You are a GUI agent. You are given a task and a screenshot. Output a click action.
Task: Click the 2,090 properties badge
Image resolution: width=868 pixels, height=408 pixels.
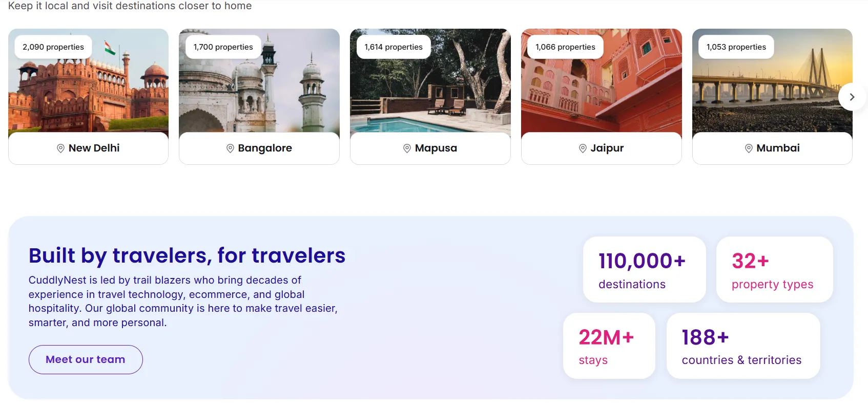(53, 47)
